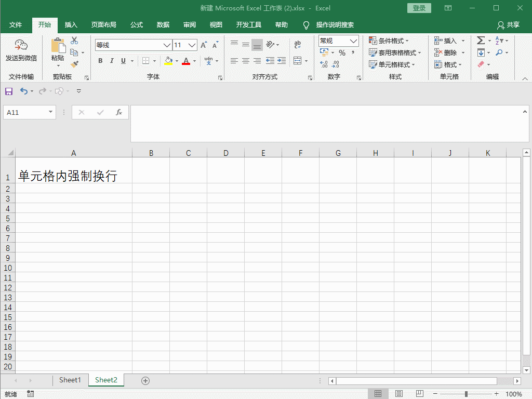Switch to Sheet1 worksheet tab
Viewport: 532px width, 399px height.
(70, 380)
